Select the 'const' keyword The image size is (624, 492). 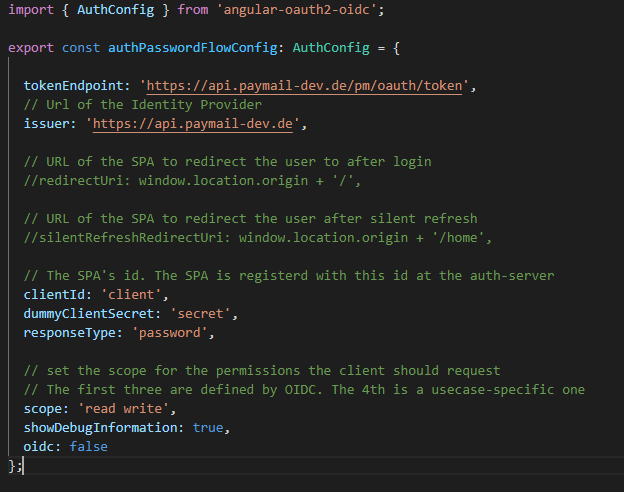[x=81, y=48]
